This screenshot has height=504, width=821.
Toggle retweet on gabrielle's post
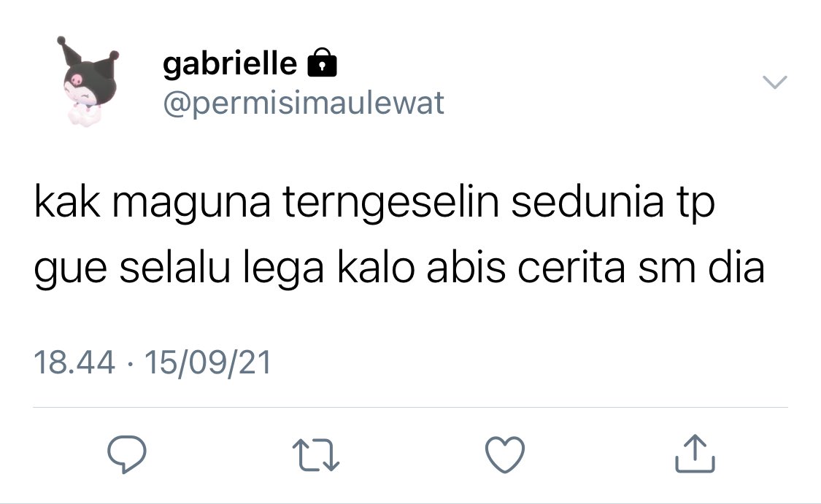(316, 455)
